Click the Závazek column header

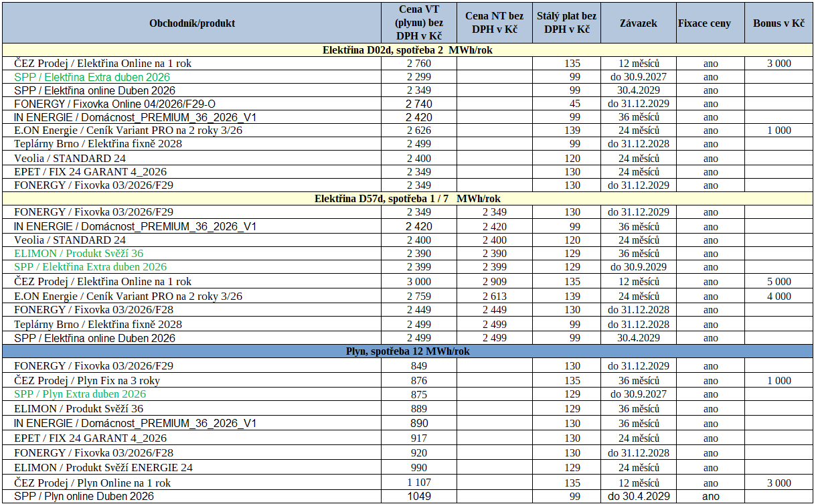[x=638, y=23]
